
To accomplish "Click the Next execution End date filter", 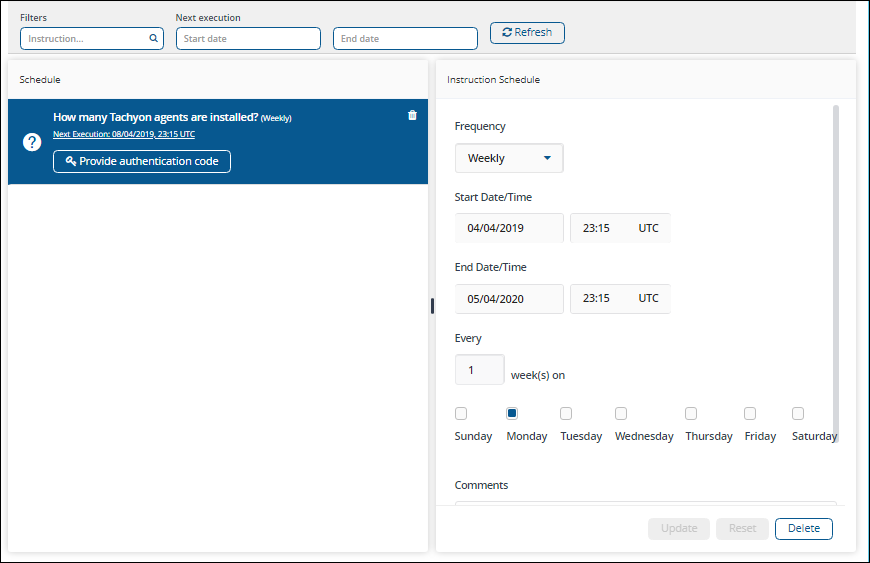I will pos(405,39).
